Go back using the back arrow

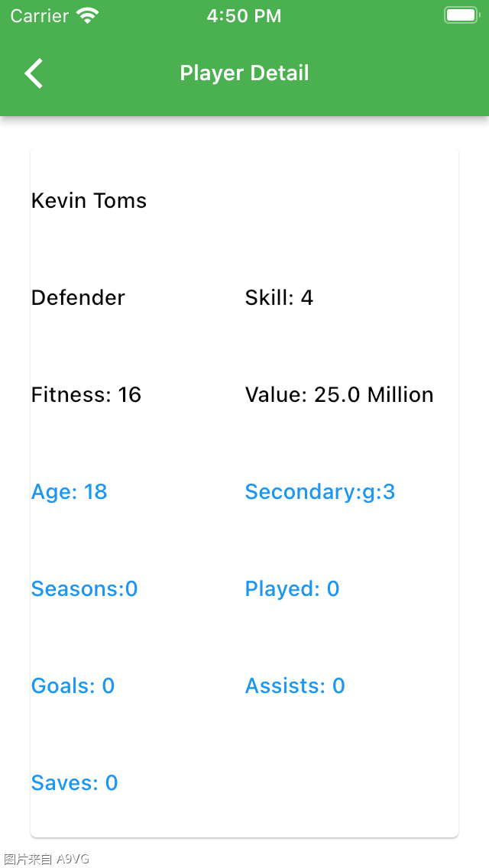pyautogui.click(x=34, y=73)
